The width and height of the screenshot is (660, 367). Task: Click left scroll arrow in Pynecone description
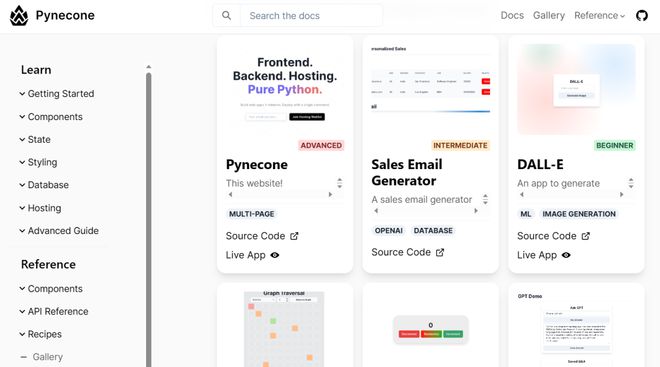[x=230, y=194]
